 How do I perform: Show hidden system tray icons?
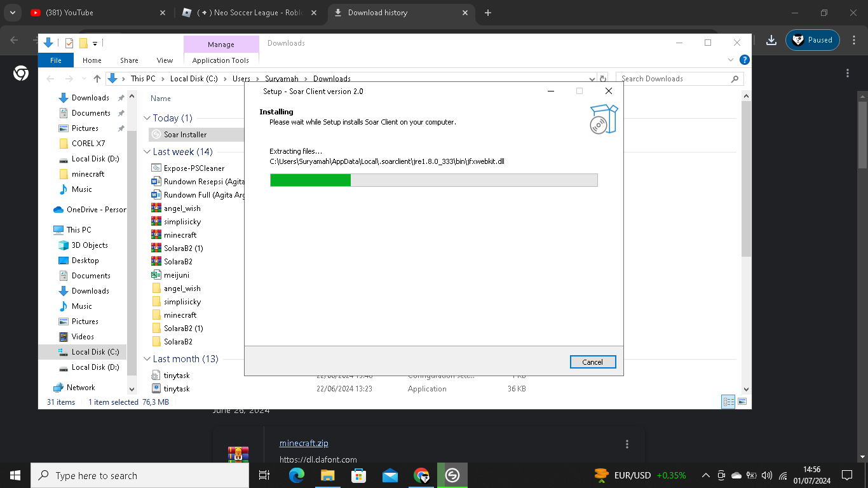coord(706,475)
